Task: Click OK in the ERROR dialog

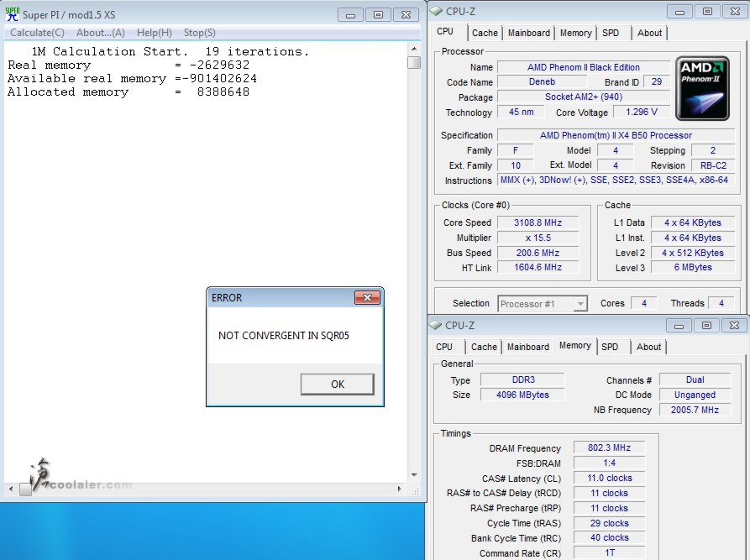Action: (x=338, y=384)
